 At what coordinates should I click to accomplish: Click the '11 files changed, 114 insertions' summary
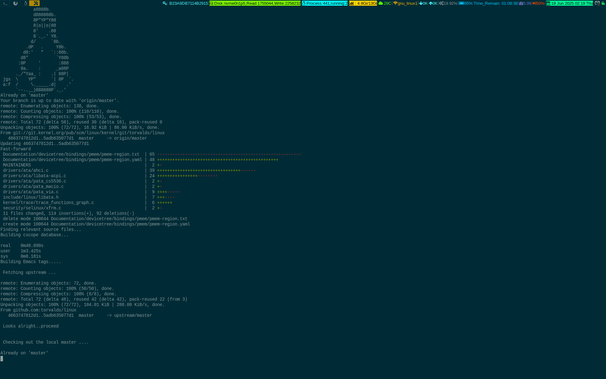(69, 213)
